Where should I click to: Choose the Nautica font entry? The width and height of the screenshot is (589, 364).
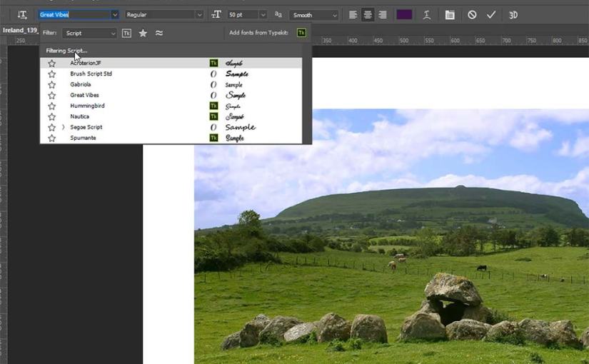[80, 116]
